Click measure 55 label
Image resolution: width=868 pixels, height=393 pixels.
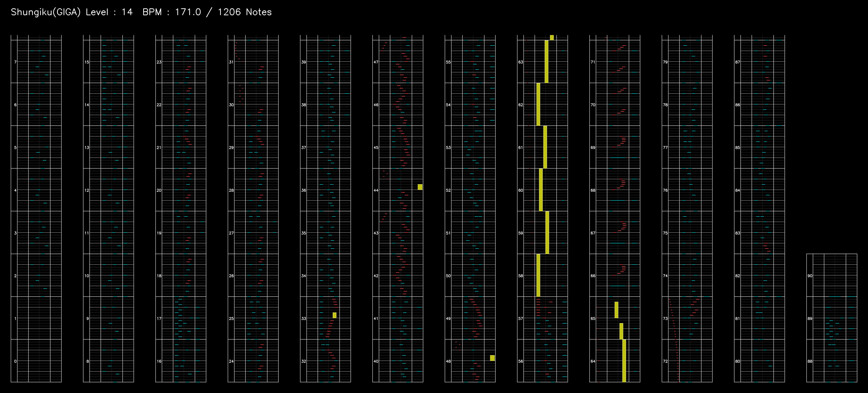[449, 62]
